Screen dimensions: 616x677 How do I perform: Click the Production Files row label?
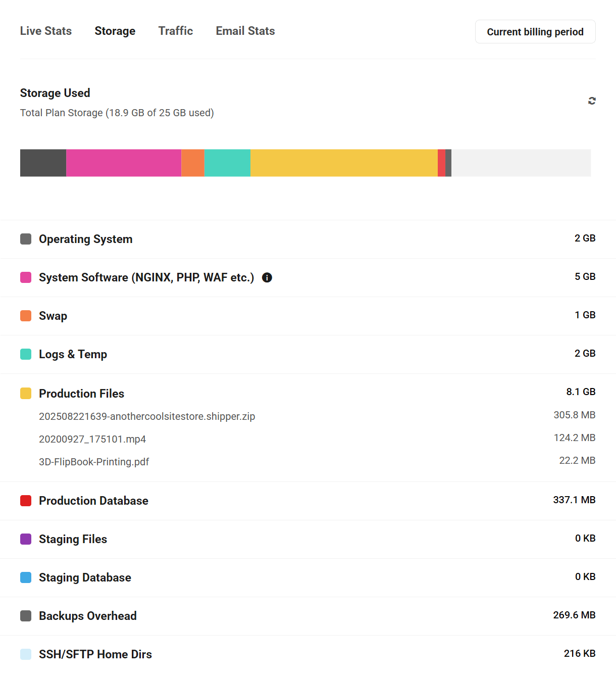coord(82,394)
